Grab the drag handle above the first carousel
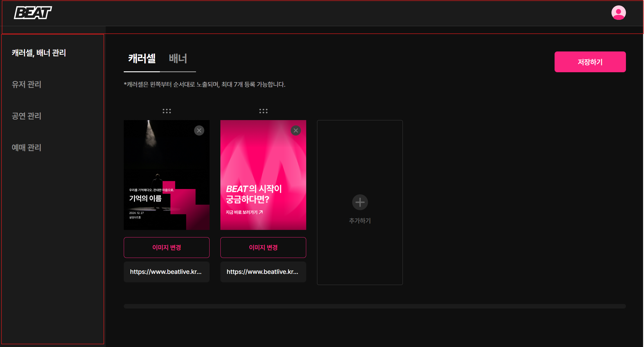This screenshot has height=347, width=644. point(166,111)
